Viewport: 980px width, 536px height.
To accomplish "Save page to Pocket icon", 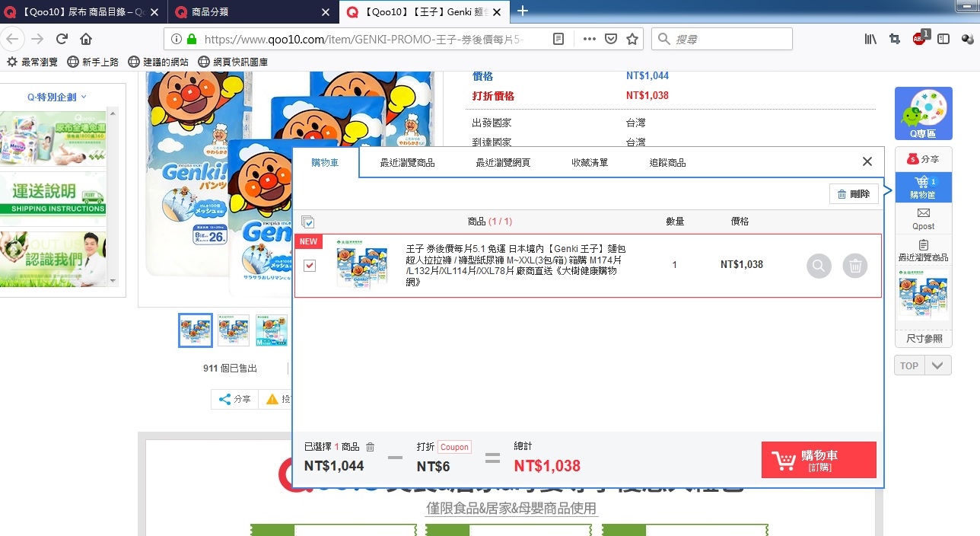I will pos(611,39).
